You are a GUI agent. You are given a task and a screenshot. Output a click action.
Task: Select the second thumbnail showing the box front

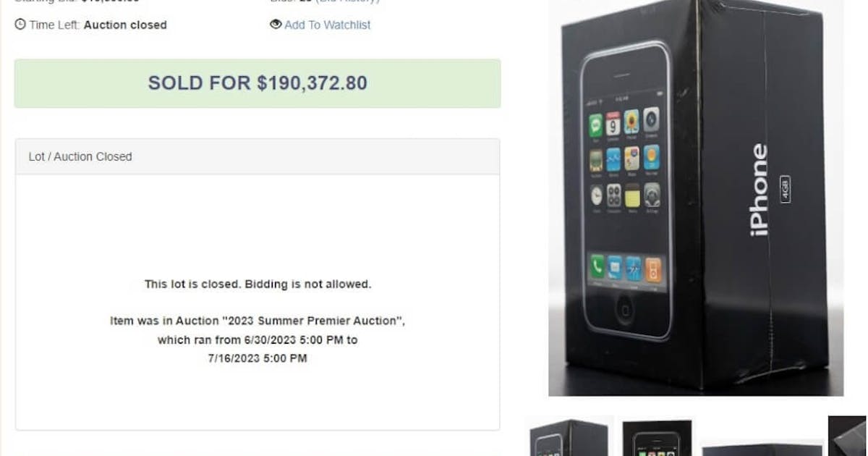coord(657,438)
